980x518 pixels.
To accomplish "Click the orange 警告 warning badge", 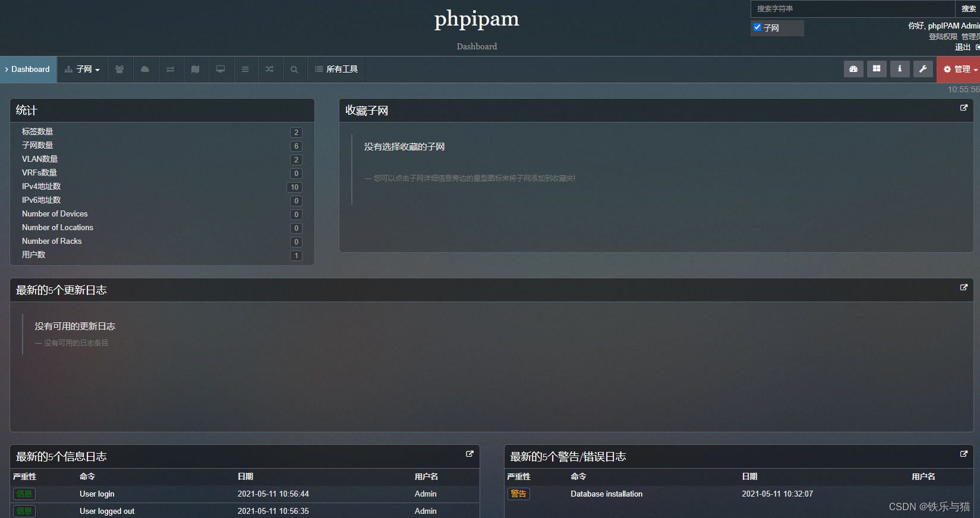I will (x=518, y=494).
